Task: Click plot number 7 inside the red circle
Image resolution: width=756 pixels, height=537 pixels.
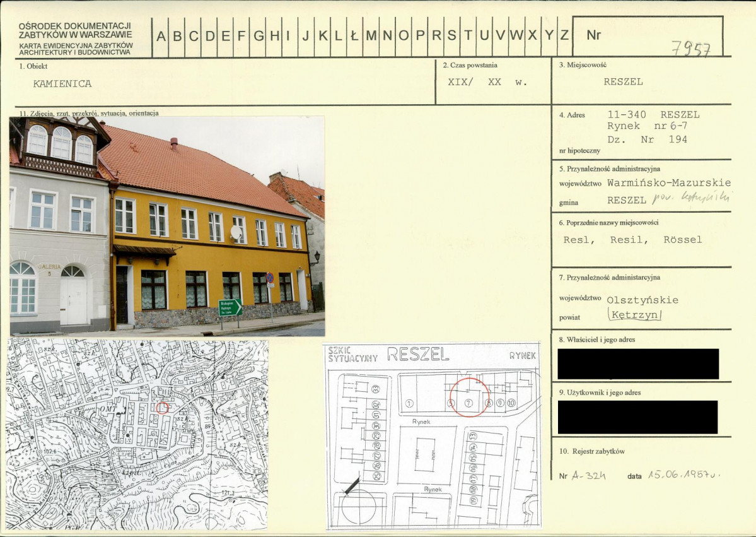Action: click(468, 403)
